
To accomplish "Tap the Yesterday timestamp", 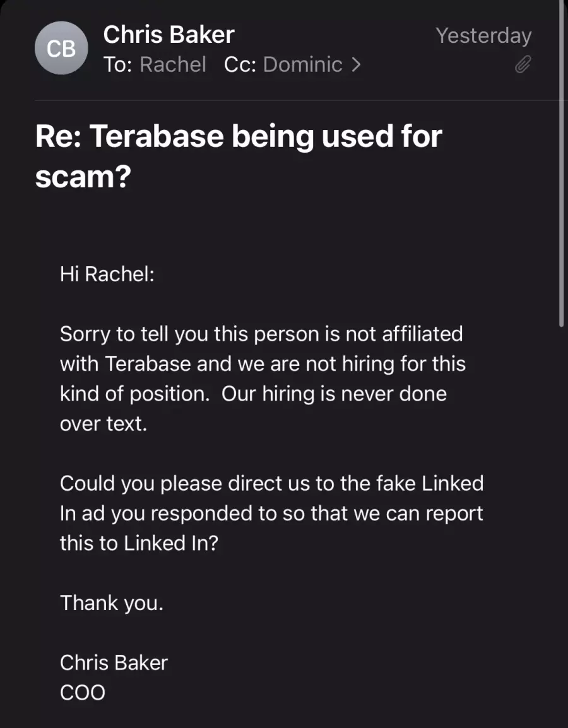I will coord(483,36).
